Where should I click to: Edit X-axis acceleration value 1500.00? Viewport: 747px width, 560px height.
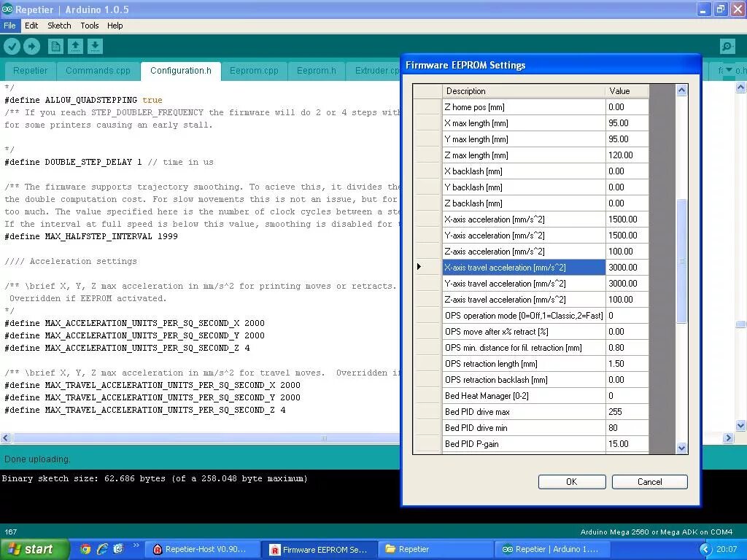[x=627, y=219]
